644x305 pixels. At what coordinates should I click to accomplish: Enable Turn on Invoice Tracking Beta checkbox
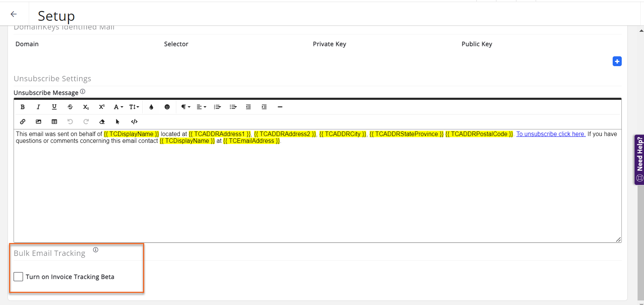[x=18, y=277]
